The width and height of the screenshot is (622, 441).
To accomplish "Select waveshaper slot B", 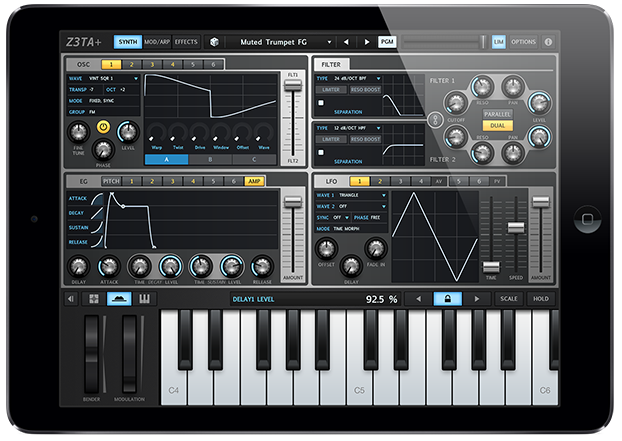I will [x=210, y=159].
